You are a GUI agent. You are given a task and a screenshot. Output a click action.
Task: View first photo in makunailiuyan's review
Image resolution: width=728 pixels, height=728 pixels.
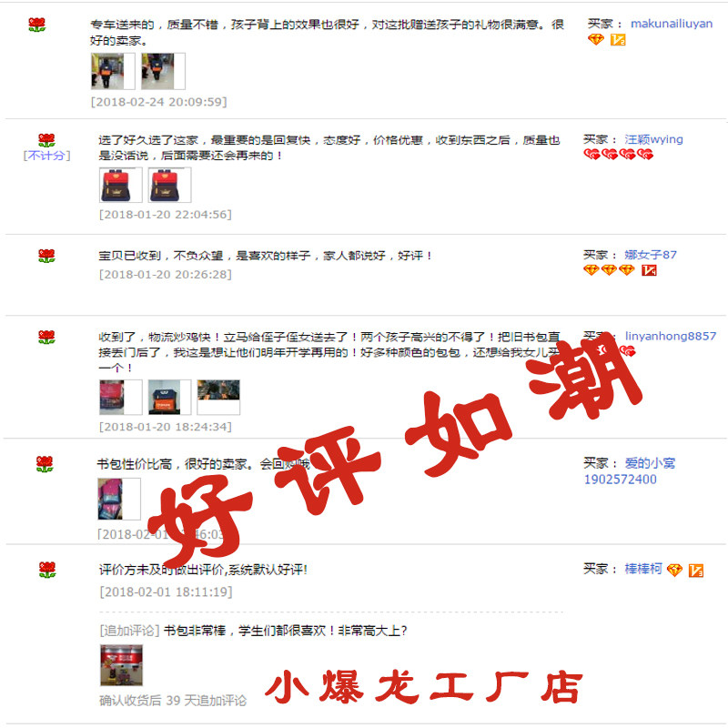[113, 71]
